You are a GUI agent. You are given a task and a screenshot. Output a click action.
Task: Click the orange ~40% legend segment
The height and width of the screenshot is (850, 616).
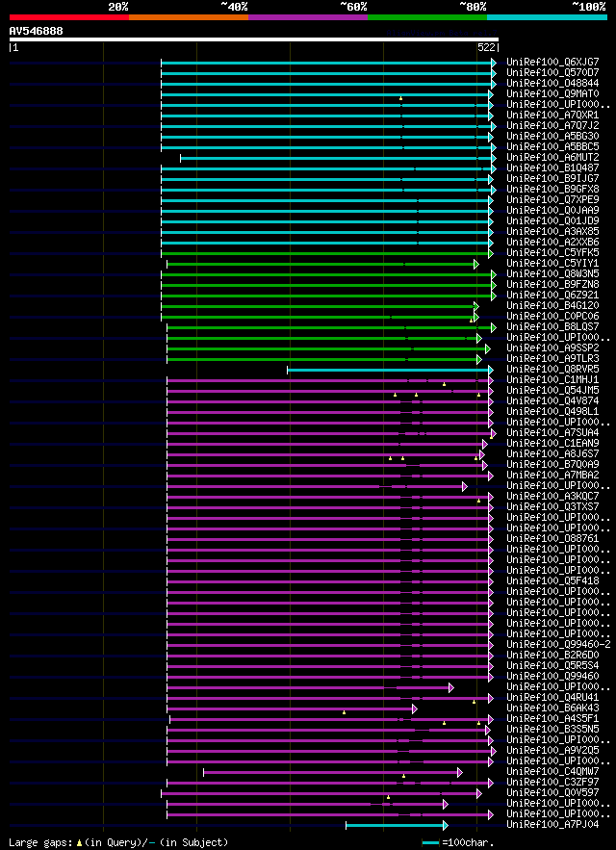tap(189, 16)
